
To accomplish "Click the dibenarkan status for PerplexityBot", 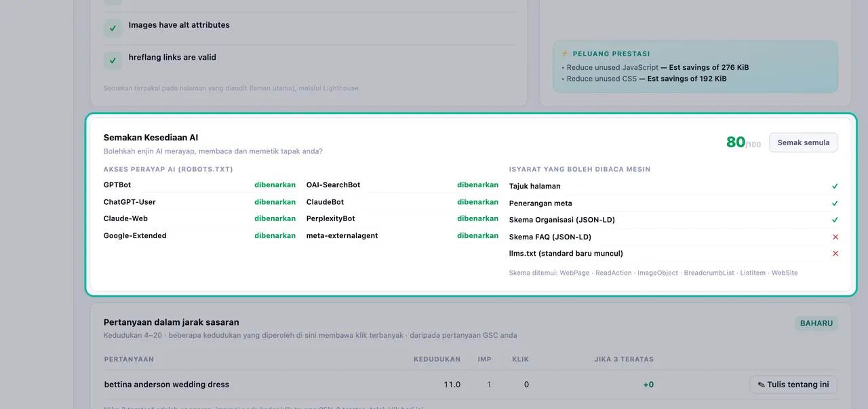I will click(478, 218).
